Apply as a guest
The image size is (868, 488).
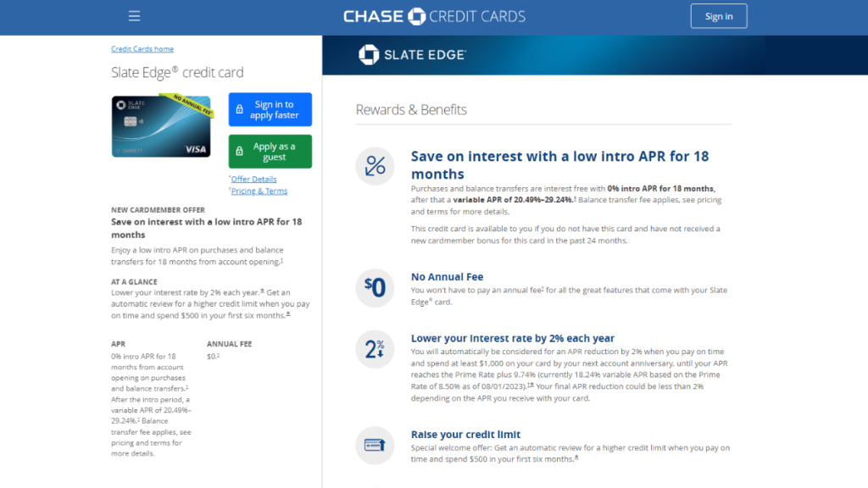pos(270,151)
